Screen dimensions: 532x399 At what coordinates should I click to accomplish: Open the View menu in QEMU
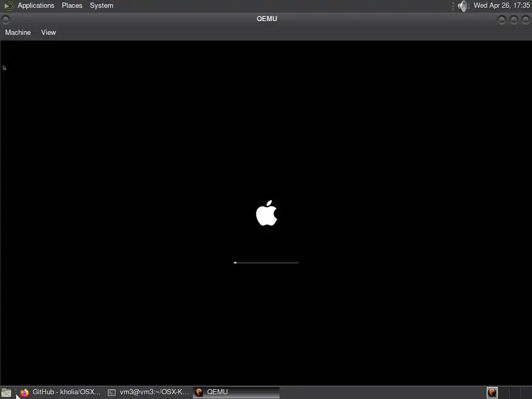tap(48, 33)
